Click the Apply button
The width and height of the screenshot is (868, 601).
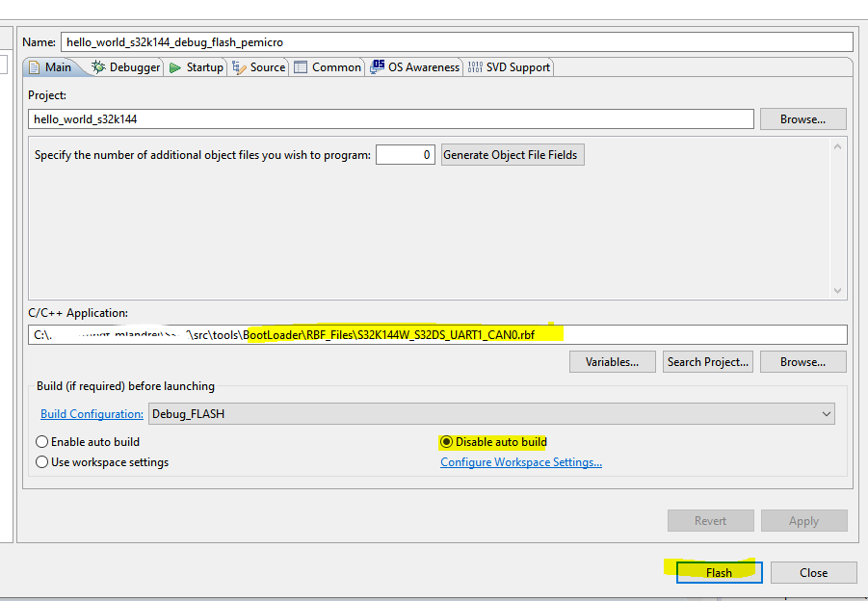coord(803,521)
